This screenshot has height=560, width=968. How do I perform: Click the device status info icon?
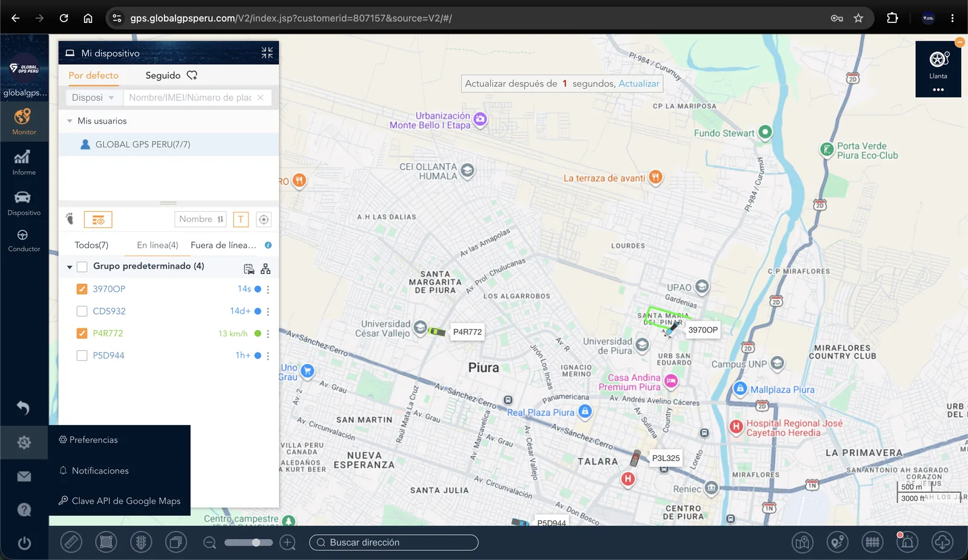coord(268,245)
